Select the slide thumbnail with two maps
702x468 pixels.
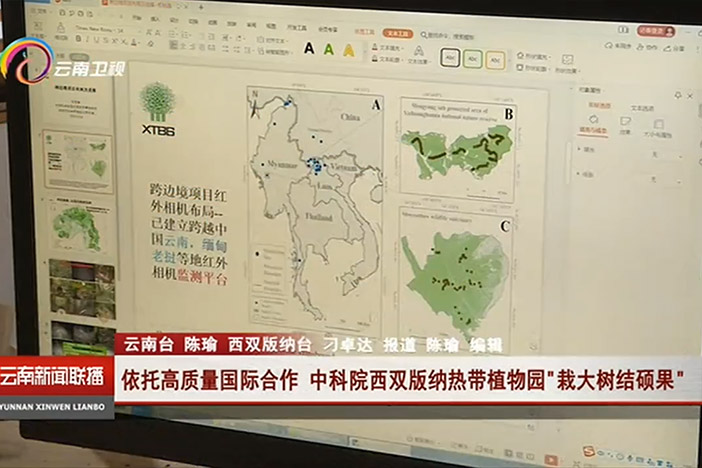click(x=78, y=158)
